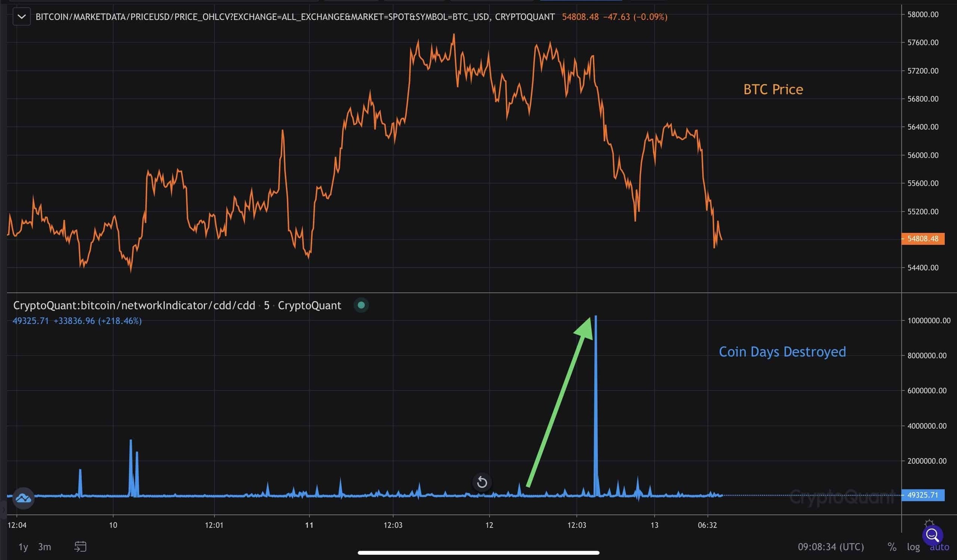Viewport: 957px width, 560px height.
Task: Click the reset chart circular arrow icon
Action: (482, 483)
